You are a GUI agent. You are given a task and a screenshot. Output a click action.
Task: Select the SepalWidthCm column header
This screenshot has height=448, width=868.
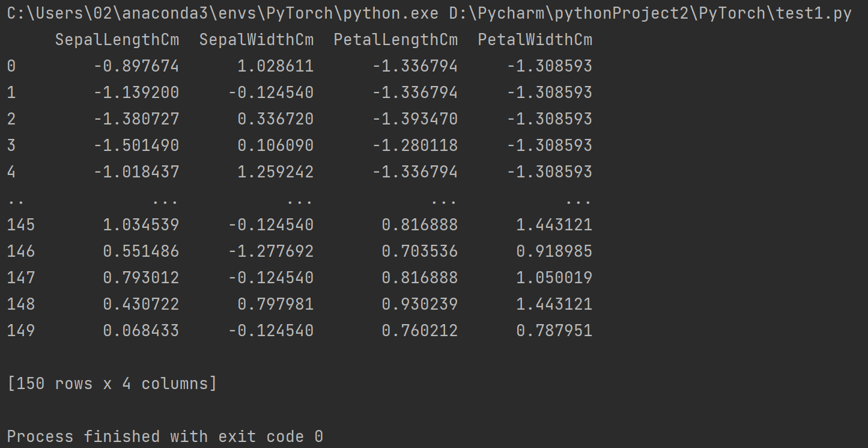click(256, 40)
